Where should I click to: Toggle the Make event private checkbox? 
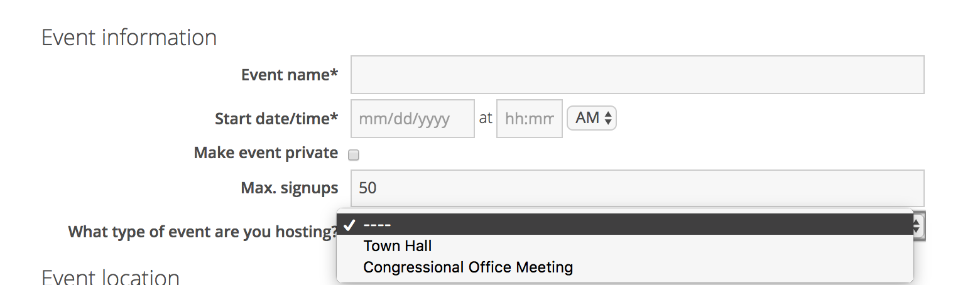coord(354,155)
